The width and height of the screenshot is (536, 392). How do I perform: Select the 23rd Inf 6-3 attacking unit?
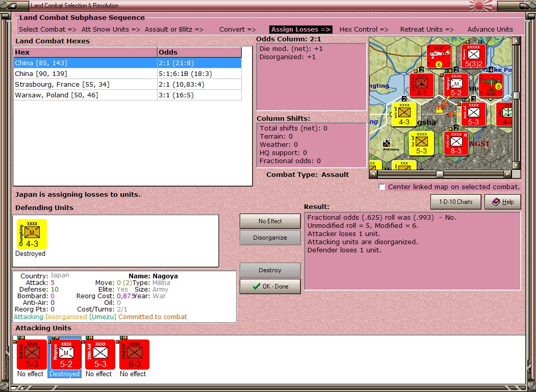point(134,354)
